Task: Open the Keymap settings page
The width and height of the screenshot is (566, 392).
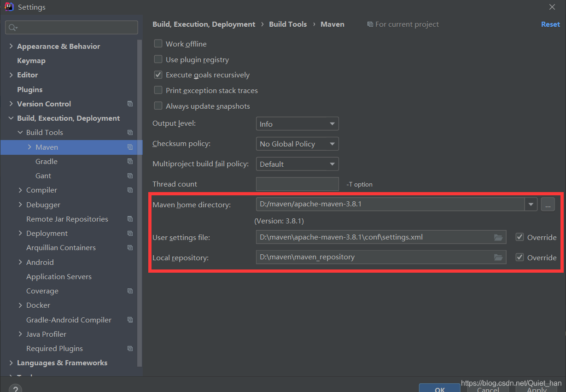Action: coord(31,60)
